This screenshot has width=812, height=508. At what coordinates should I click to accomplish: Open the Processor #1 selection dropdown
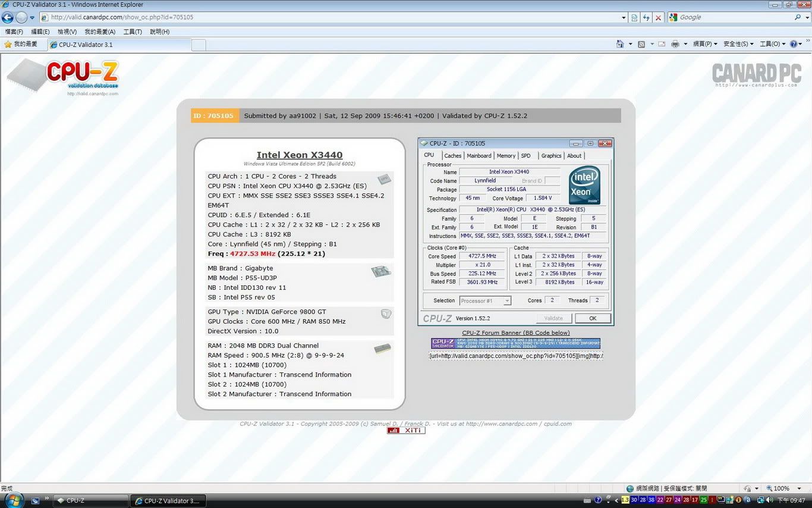coord(485,301)
